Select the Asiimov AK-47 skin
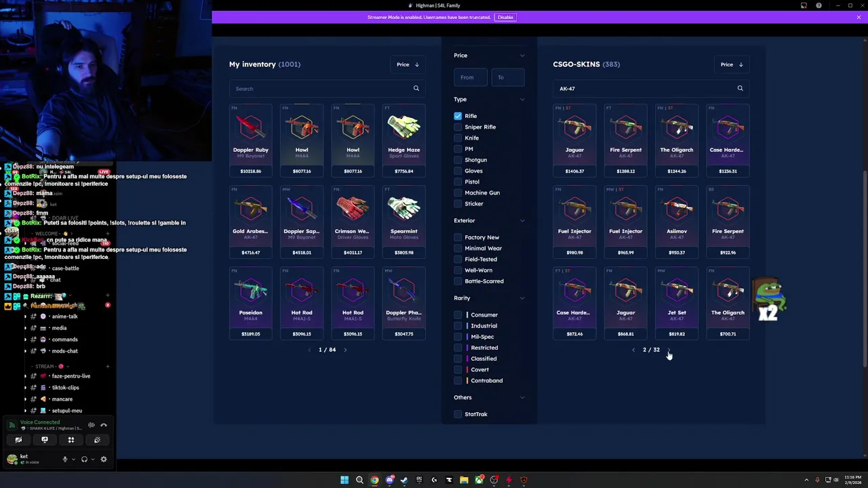868x488 pixels. [677, 222]
